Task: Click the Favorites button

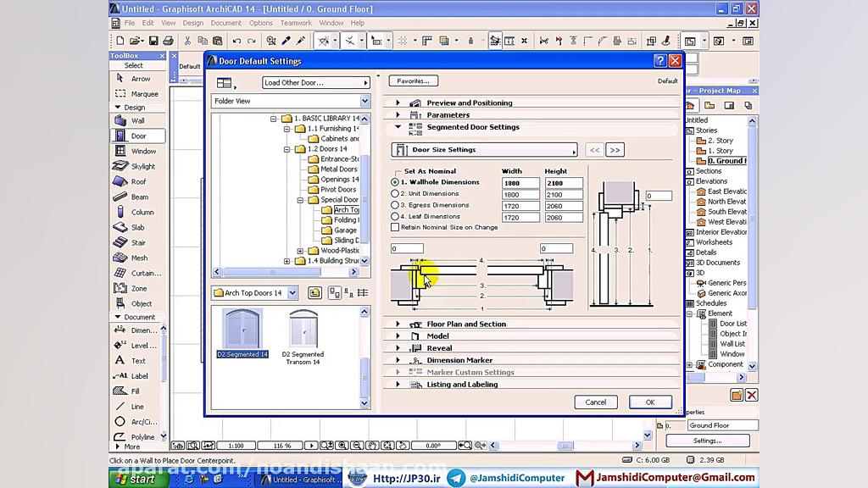Action: tap(413, 81)
